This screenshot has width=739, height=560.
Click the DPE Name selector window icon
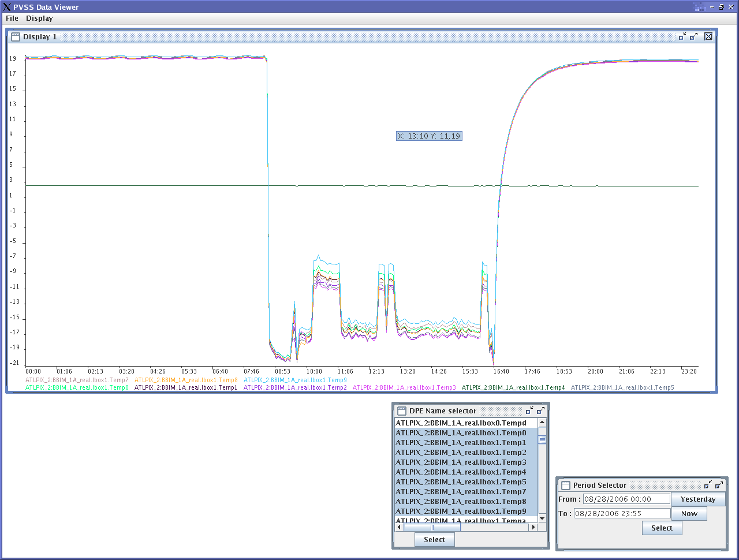click(402, 411)
